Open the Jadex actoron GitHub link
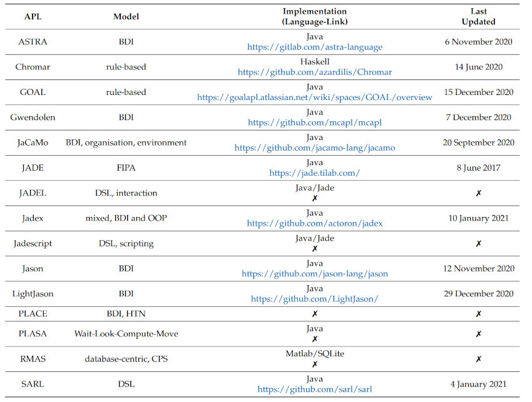This screenshot has height=402, width=532. [315, 223]
